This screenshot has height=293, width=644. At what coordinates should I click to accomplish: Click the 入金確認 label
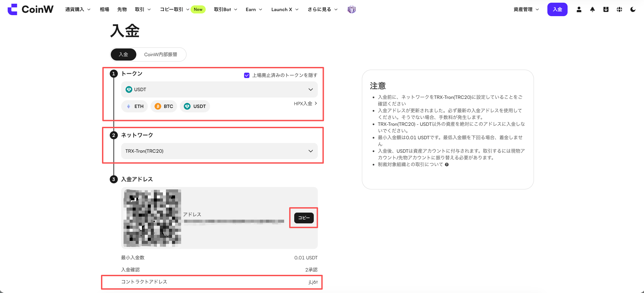coord(130,270)
